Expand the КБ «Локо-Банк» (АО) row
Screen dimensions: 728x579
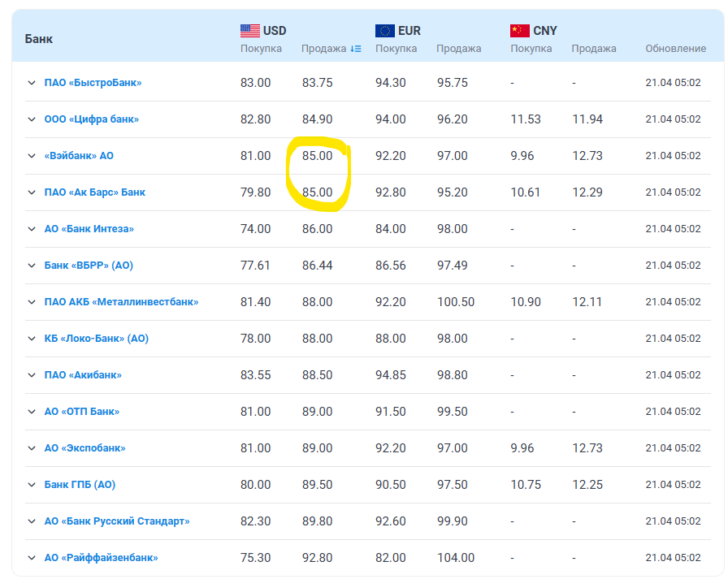[32, 338]
